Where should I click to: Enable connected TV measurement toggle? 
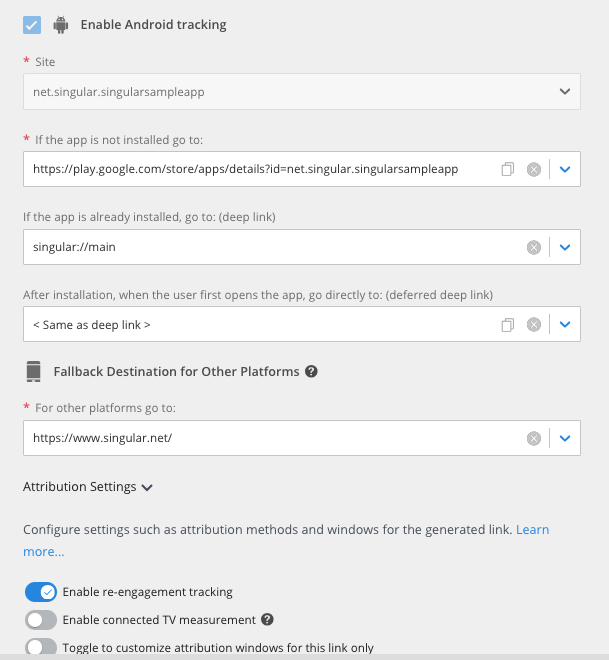point(41,620)
